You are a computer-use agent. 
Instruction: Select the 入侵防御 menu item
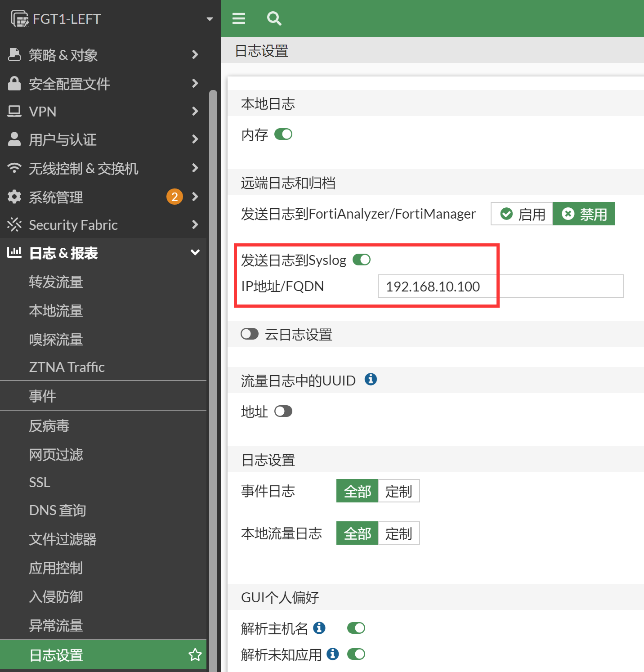(56, 596)
